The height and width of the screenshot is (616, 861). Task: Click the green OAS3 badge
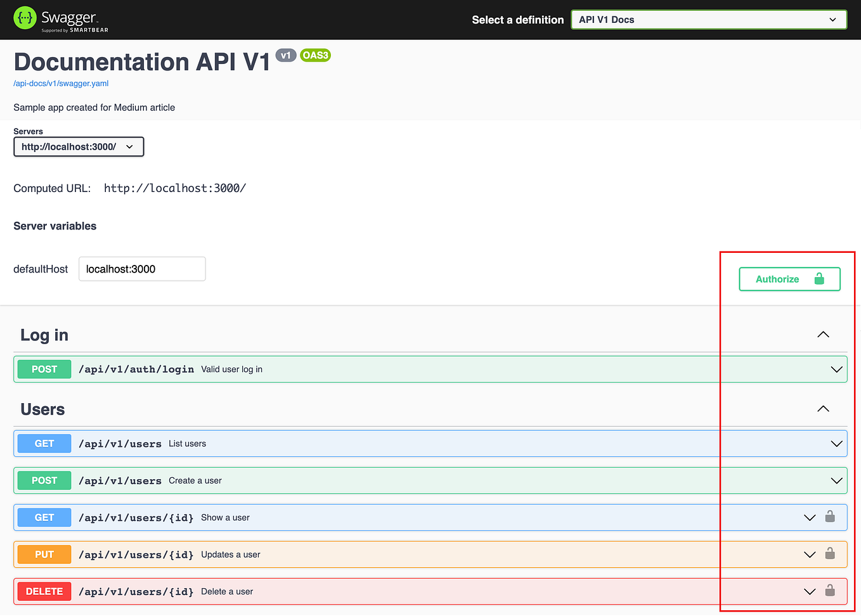click(x=315, y=55)
